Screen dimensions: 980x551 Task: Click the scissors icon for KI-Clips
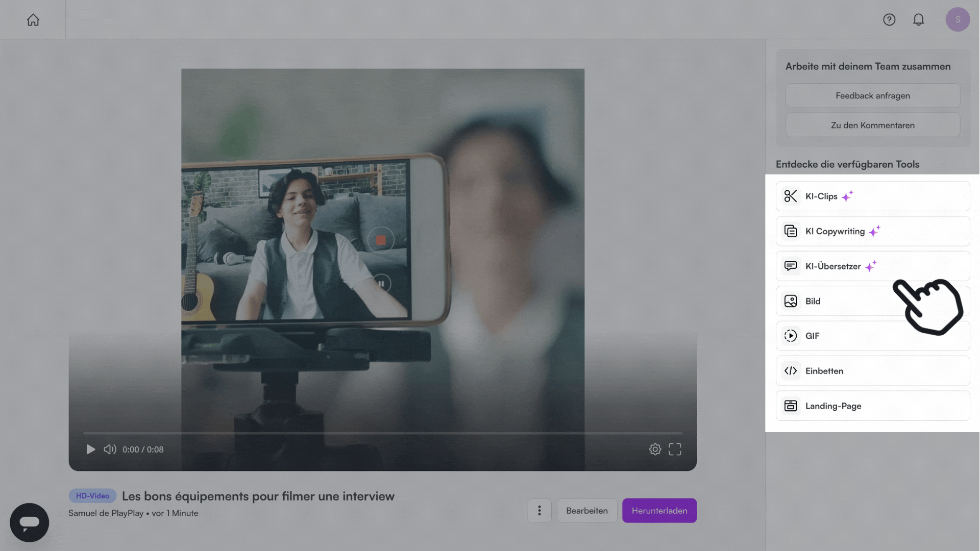pyautogui.click(x=791, y=196)
